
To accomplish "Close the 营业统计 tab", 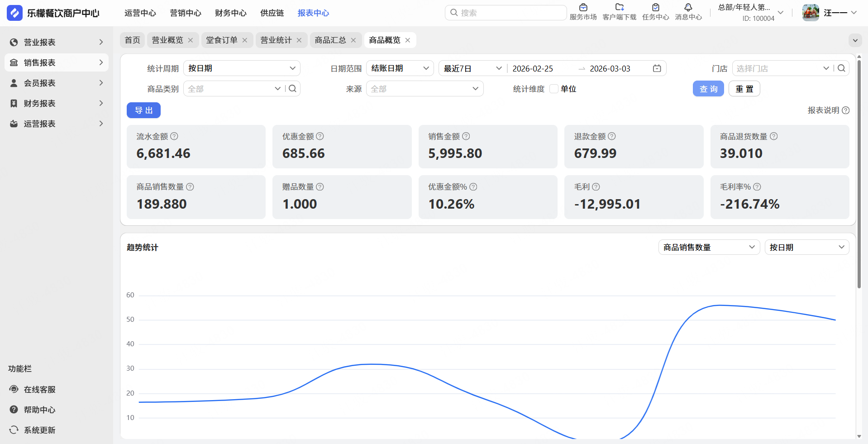I will point(299,40).
